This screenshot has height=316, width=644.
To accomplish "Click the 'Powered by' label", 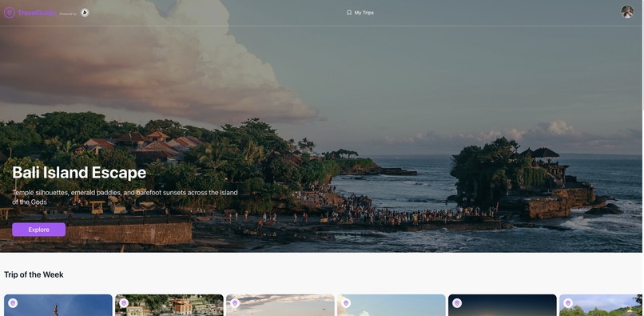I will (x=68, y=14).
